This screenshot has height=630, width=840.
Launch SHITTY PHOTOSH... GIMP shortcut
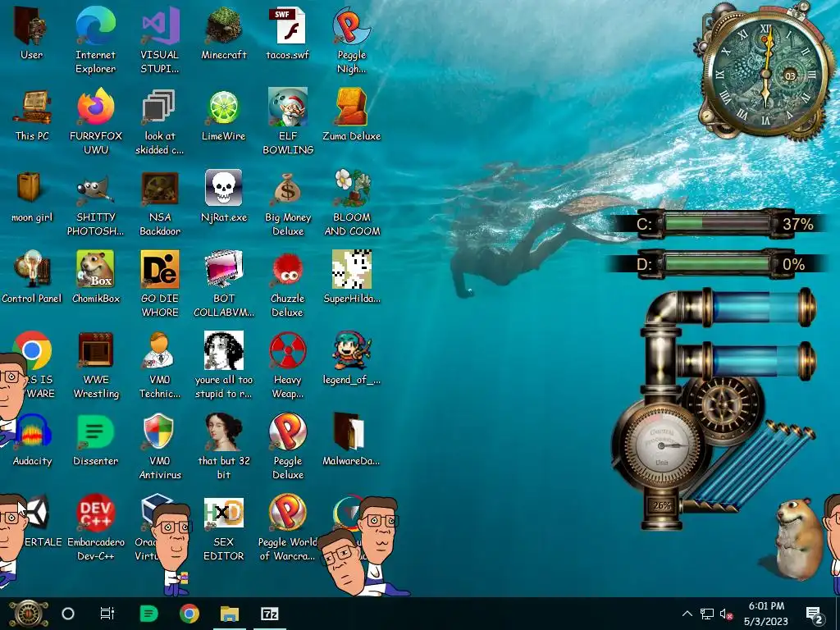click(x=95, y=203)
